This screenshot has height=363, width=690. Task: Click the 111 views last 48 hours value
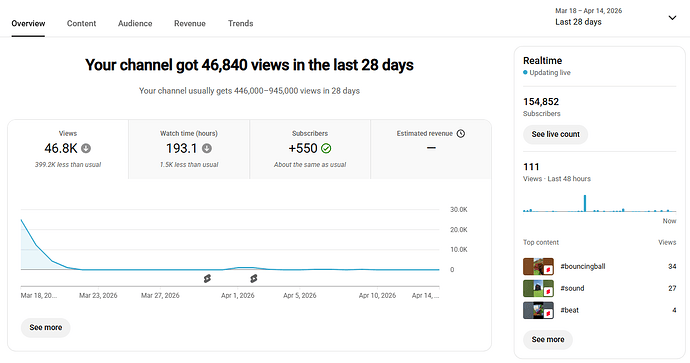click(x=531, y=167)
